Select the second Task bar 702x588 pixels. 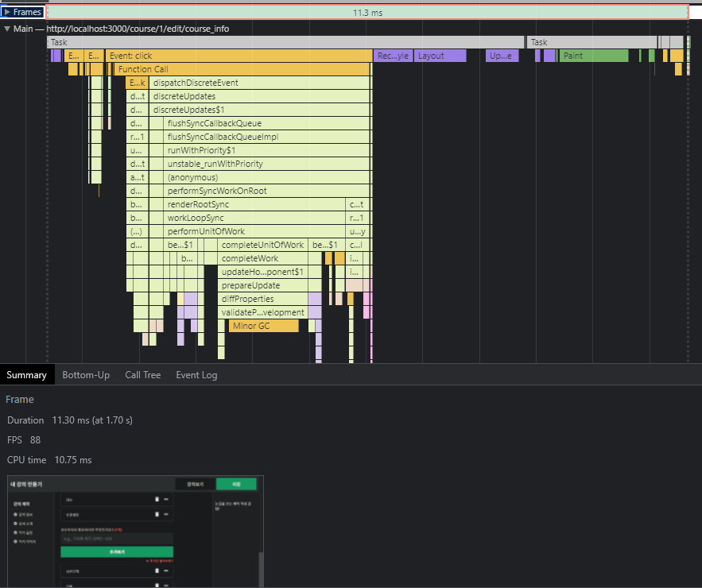(591, 42)
